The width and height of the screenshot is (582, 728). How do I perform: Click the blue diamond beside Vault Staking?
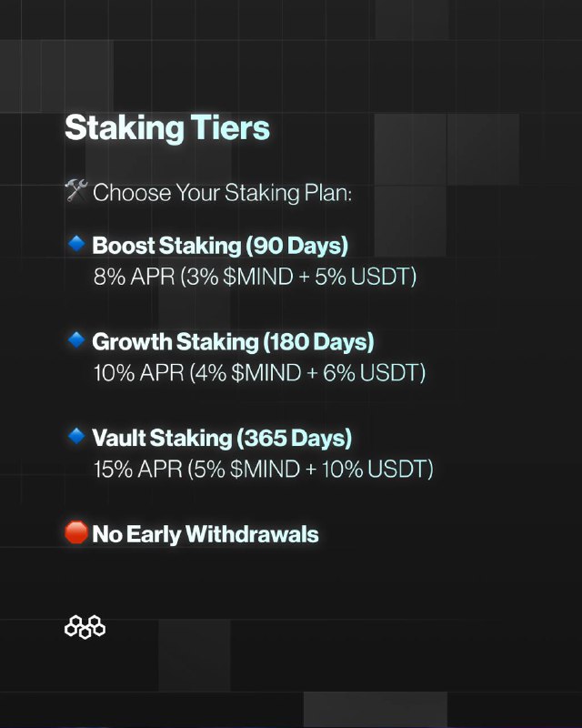coord(76,436)
